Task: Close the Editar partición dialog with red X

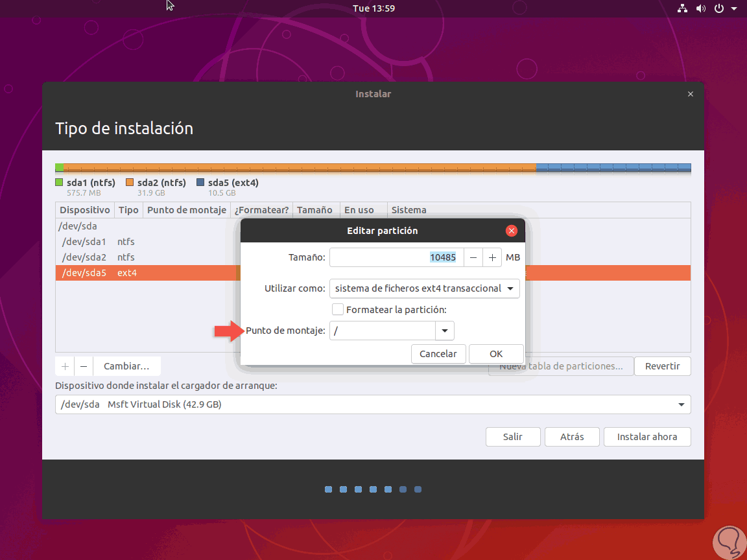Action: tap(511, 231)
